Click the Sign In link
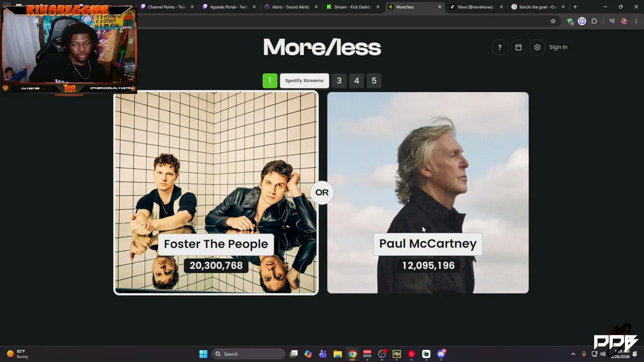The image size is (644, 362). coord(558,47)
